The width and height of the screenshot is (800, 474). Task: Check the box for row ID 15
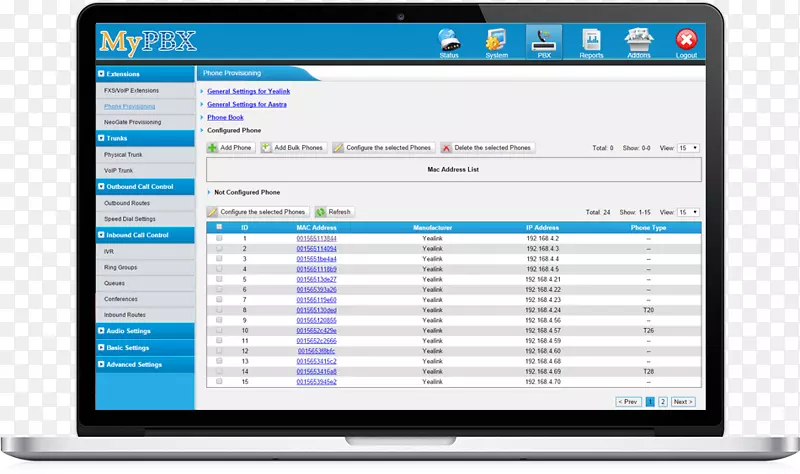point(219,381)
